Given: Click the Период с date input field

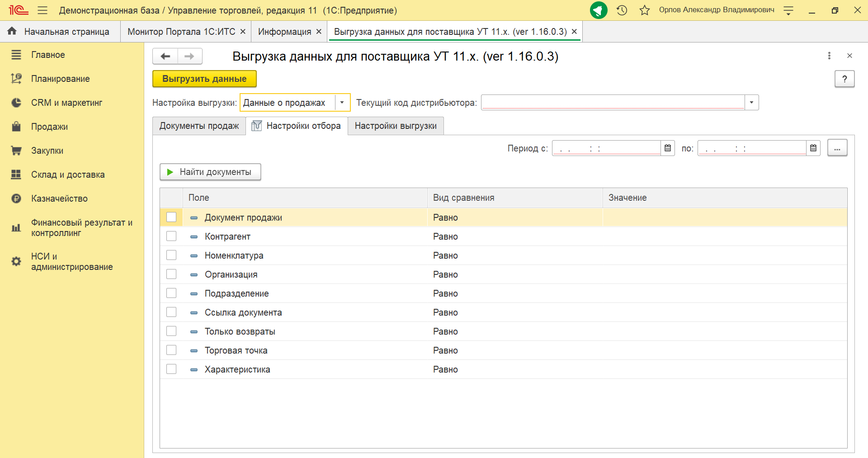Looking at the screenshot, I should click(x=607, y=148).
